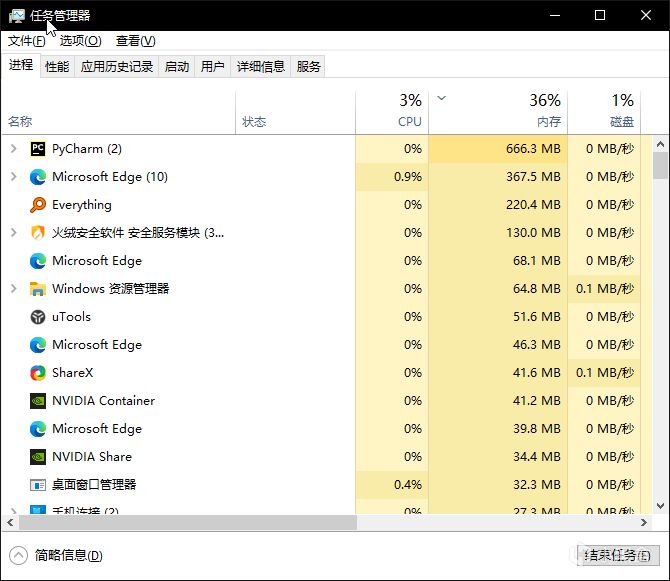Click the horizontal scrollbar thumb

pos(188,523)
